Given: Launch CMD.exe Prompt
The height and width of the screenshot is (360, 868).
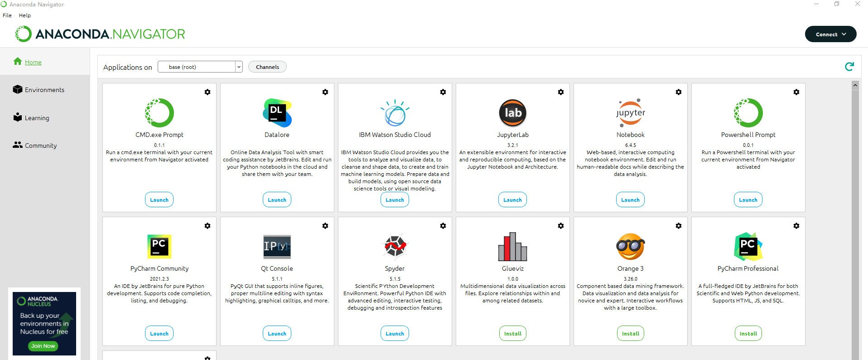Looking at the screenshot, I should tap(159, 199).
